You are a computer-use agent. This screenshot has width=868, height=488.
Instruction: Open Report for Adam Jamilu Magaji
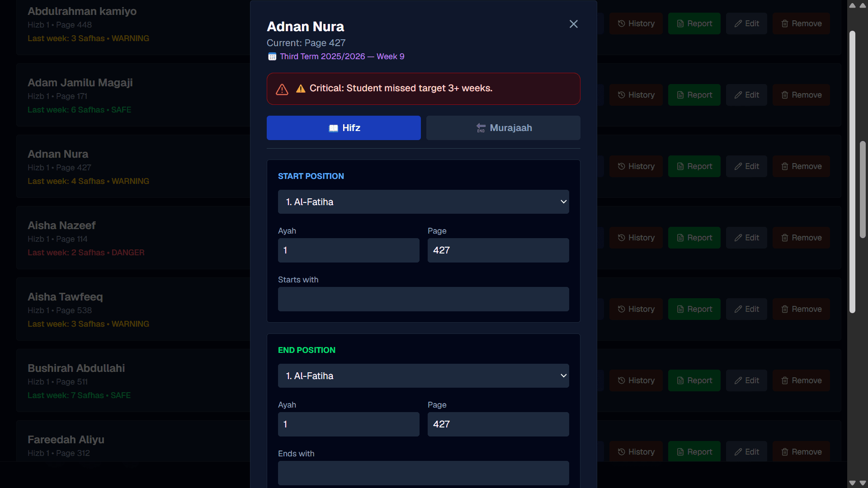pyautogui.click(x=694, y=95)
